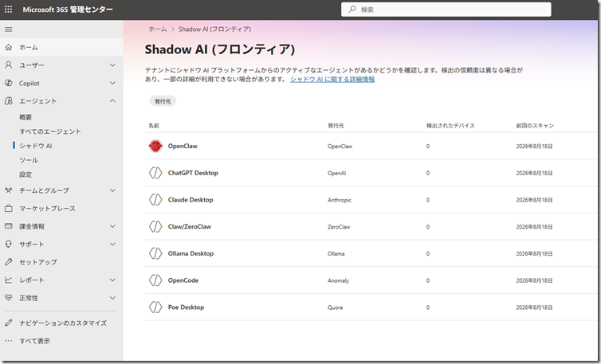Sort by the 発行元 column header
601x364 pixels.
click(336, 126)
